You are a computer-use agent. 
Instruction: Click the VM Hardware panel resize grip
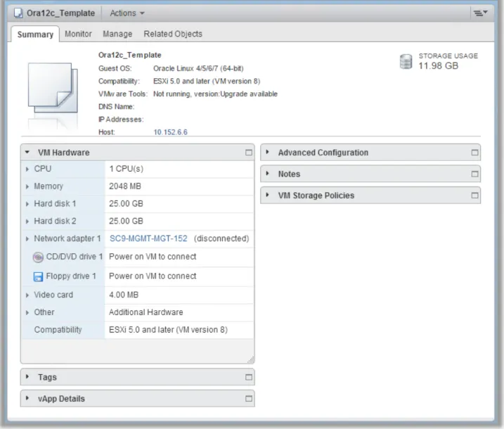point(251,359)
